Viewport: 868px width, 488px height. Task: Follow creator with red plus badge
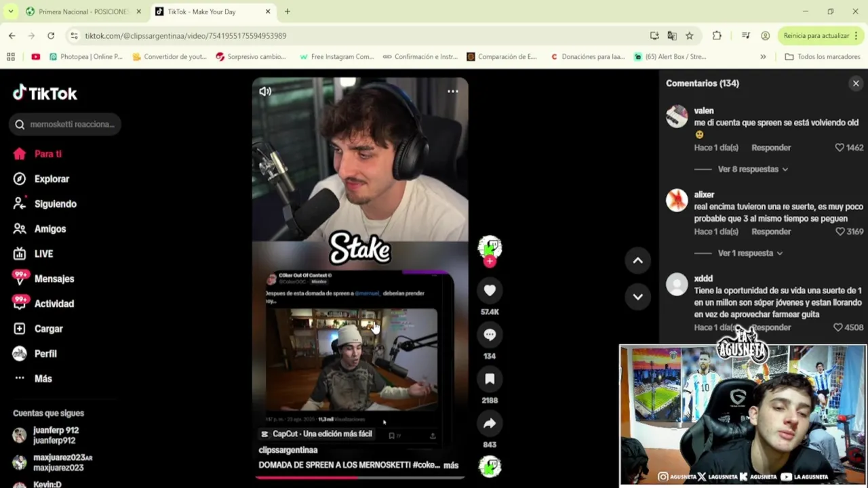(490, 261)
